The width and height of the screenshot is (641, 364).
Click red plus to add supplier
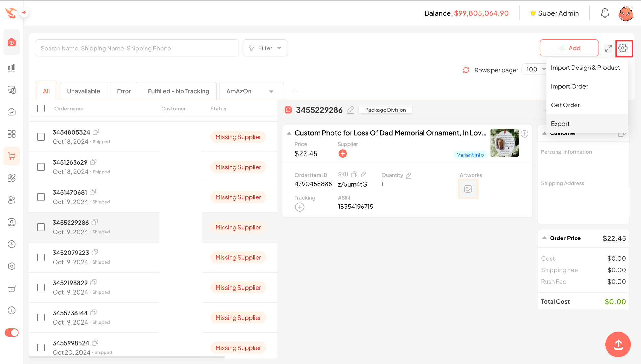pyautogui.click(x=343, y=154)
